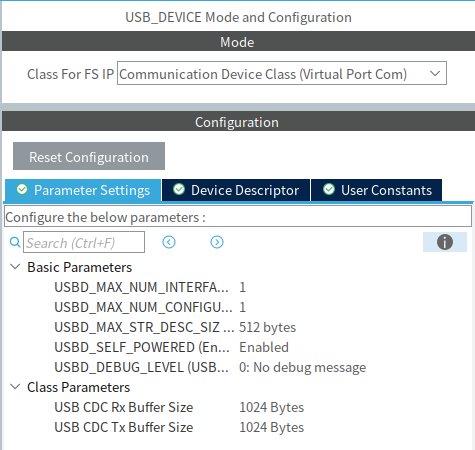Select USB CDC Rx Buffer Size value

tap(271, 407)
